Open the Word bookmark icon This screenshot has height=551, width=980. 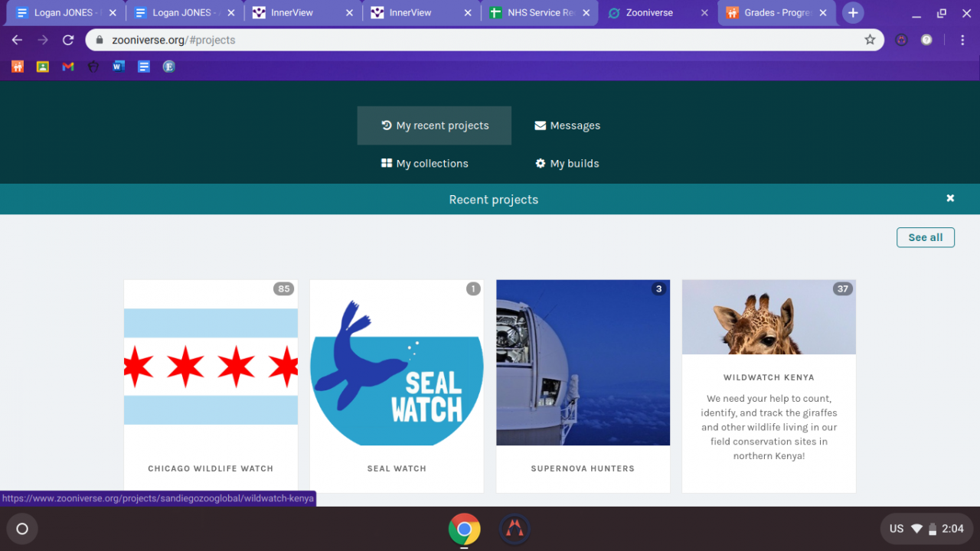pos(119,67)
